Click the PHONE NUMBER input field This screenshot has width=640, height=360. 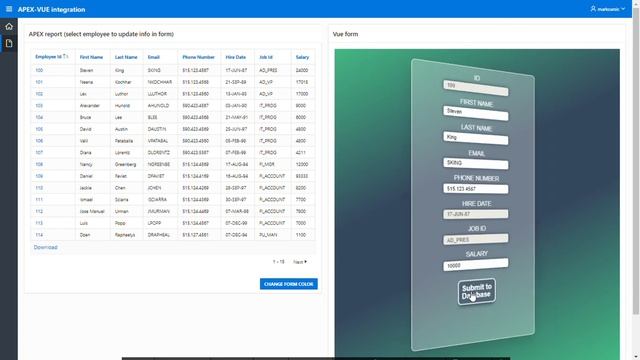[476, 189]
